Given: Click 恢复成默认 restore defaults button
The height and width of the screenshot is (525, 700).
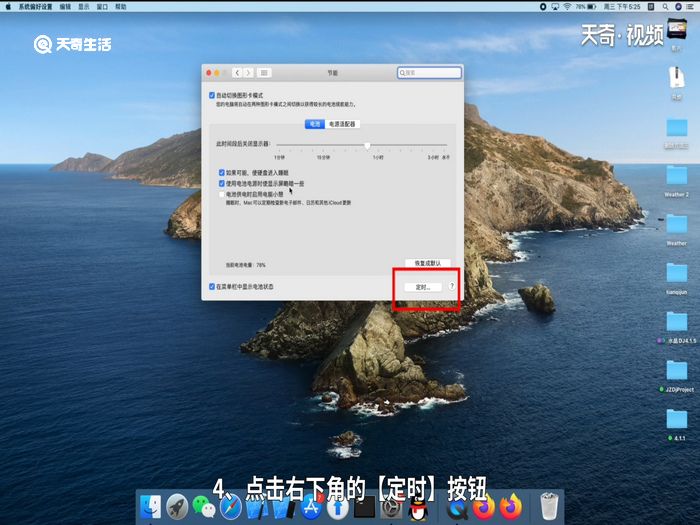Looking at the screenshot, I should pyautogui.click(x=428, y=263).
